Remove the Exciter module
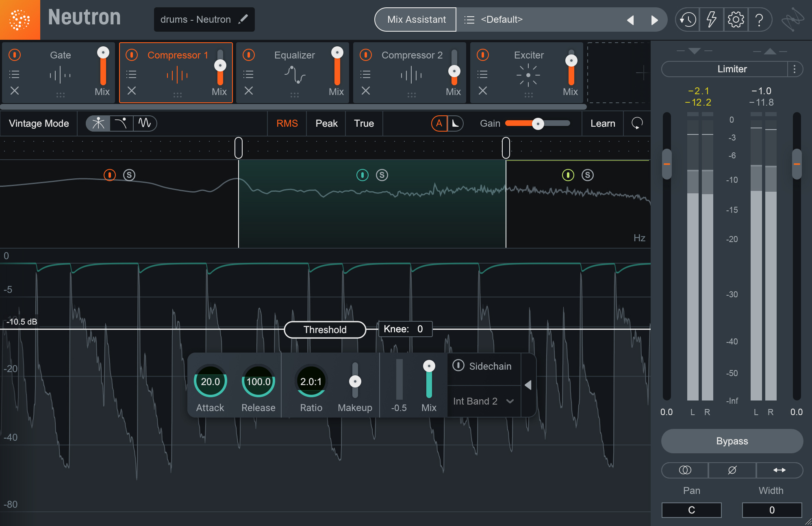This screenshot has height=526, width=812. click(483, 91)
